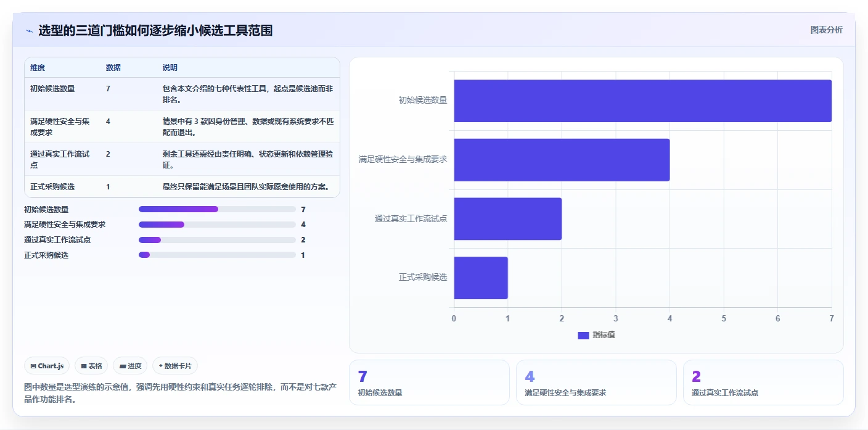Click table cell 满足硬性安全与集成要求 in 维度 column
Image resolution: width=868 pixels, height=430 pixels.
60,126
